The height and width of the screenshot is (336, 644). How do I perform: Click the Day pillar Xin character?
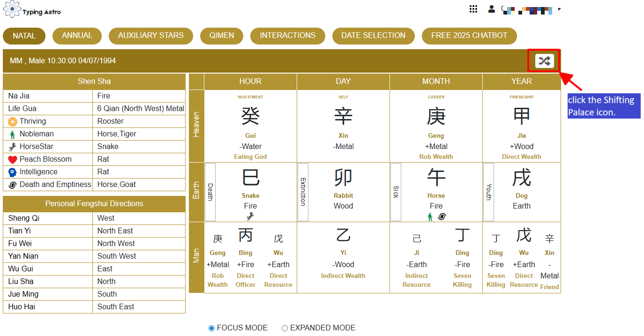[x=343, y=116]
